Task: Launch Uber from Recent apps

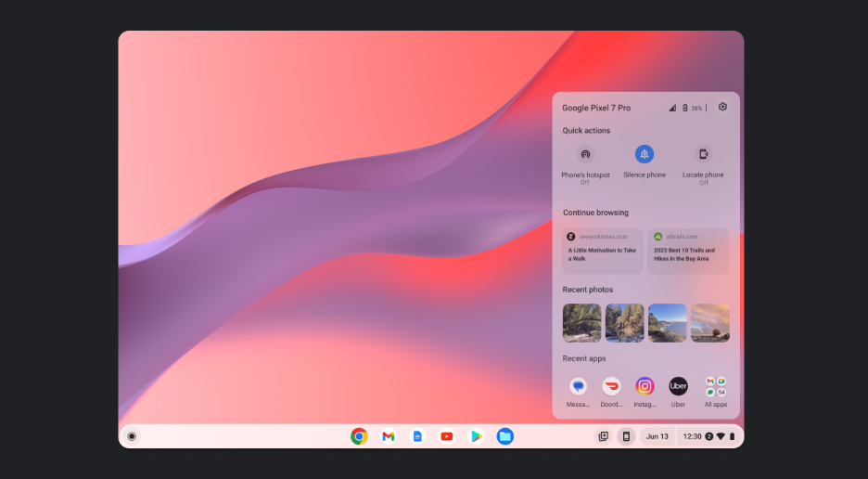Action: pos(678,386)
